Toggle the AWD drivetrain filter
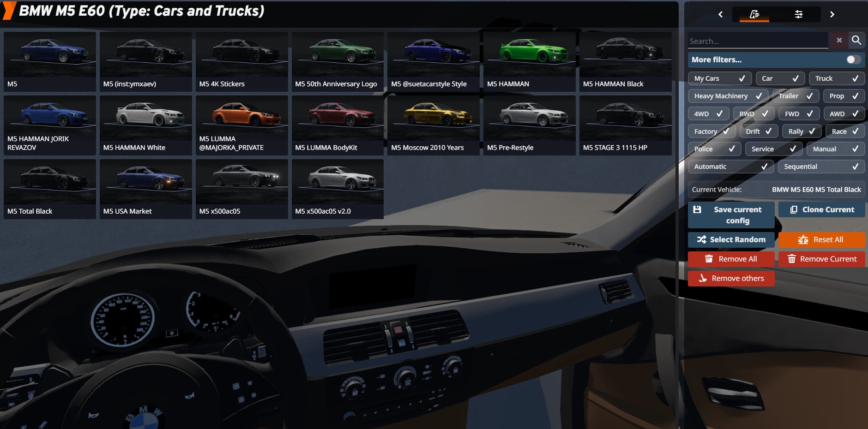This screenshot has width=868, height=429. [844, 113]
